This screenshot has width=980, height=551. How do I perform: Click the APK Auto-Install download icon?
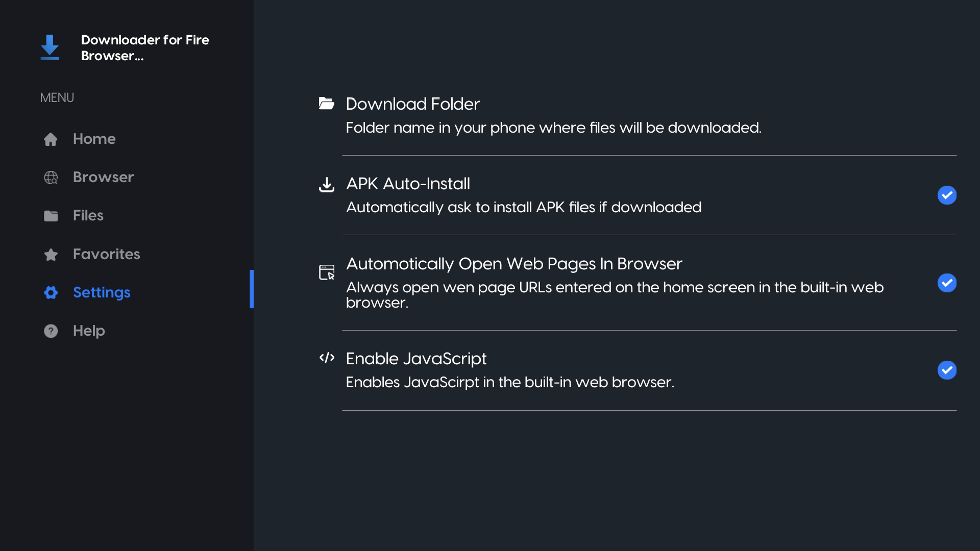coord(327,185)
